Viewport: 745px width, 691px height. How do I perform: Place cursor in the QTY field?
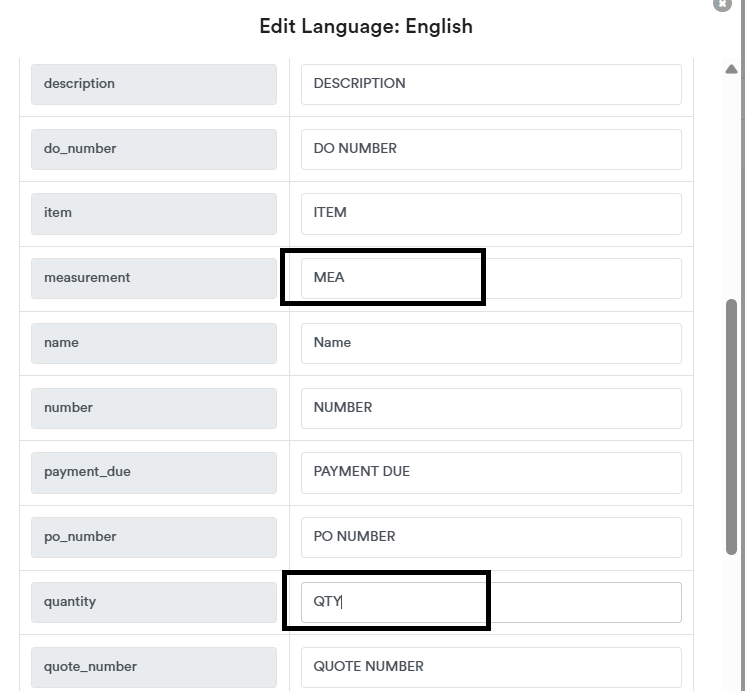point(490,602)
